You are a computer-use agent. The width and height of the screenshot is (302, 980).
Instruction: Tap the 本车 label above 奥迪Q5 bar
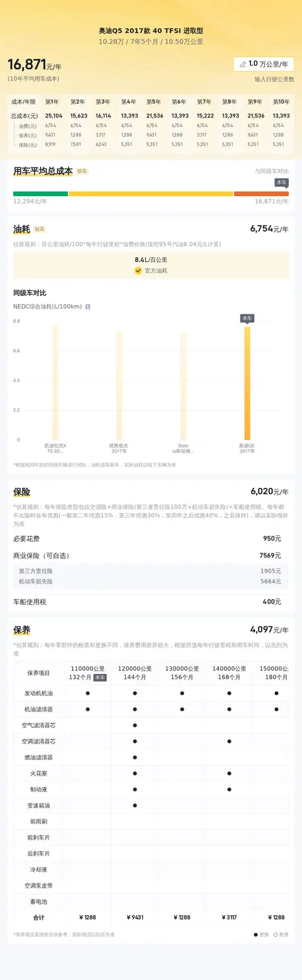247,319
